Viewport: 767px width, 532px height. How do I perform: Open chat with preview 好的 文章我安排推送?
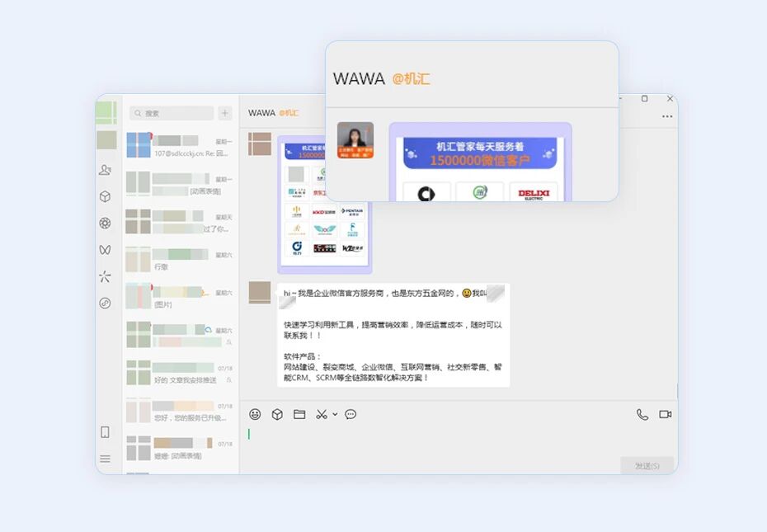[180, 373]
